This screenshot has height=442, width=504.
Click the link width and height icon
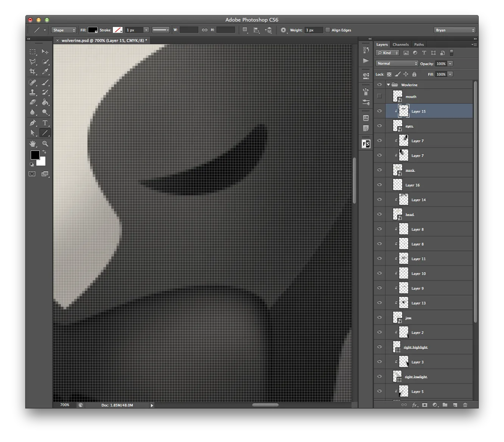pos(204,30)
